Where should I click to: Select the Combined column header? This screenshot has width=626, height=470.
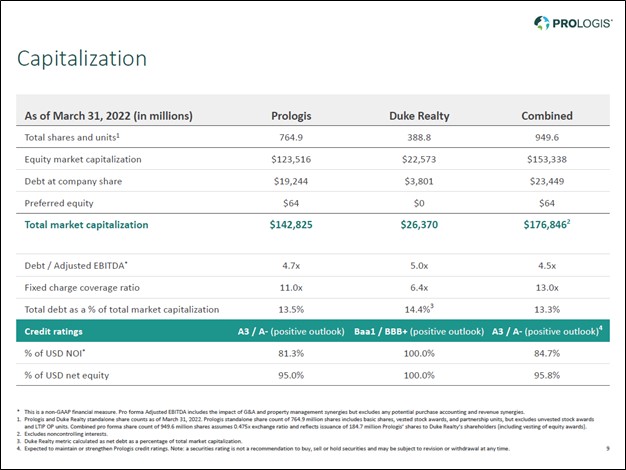click(x=546, y=115)
